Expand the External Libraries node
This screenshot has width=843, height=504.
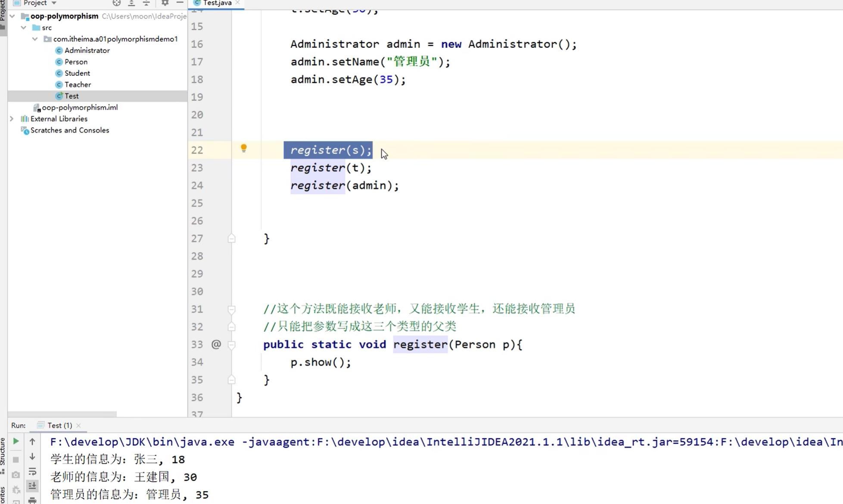coord(12,119)
